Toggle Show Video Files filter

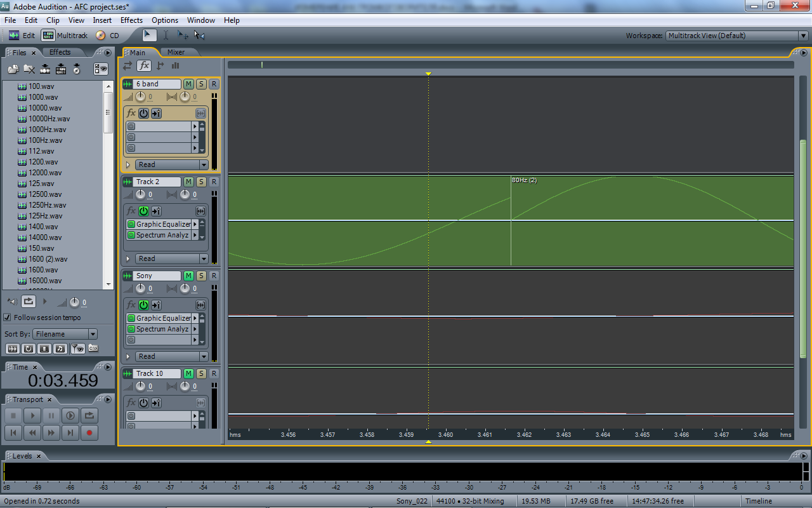44,349
